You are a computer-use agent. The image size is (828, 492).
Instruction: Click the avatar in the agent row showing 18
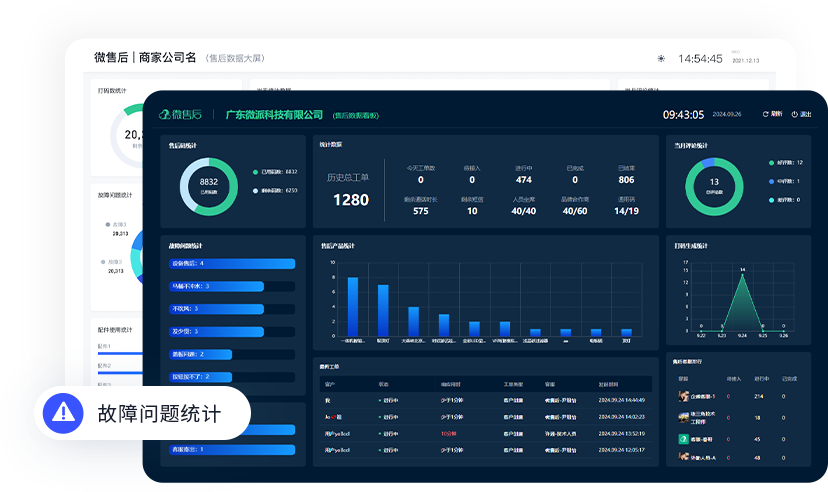683,418
